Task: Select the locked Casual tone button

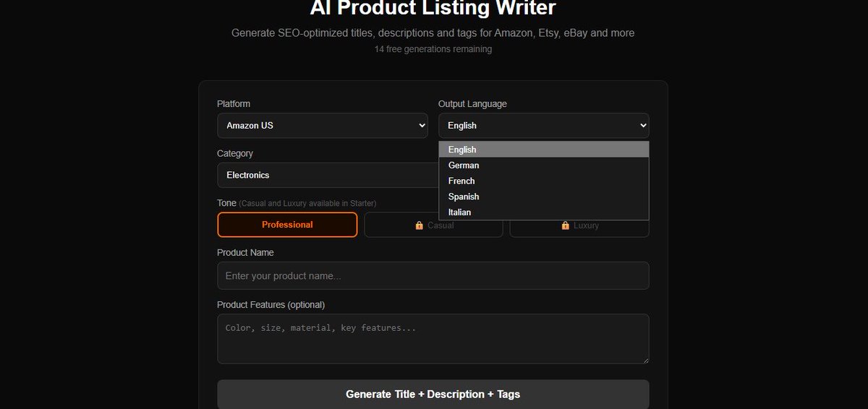Action: click(x=433, y=225)
